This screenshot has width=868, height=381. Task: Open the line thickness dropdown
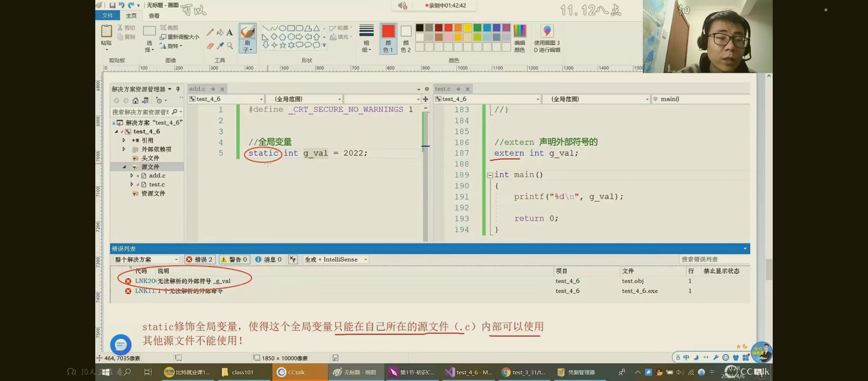(366, 38)
